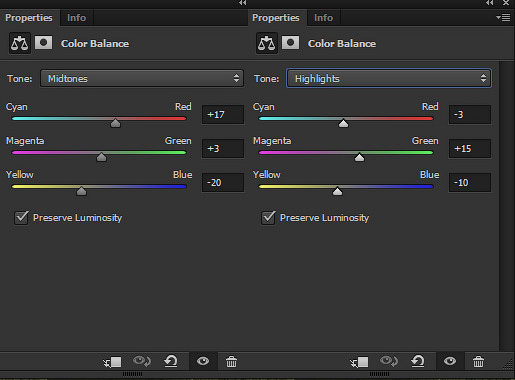Select the layer mask icon in right panel
Viewport: 515px width, 380px height.
click(290, 43)
